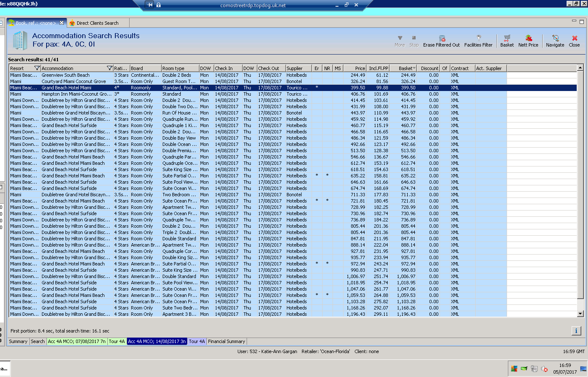Click the Suite Two Bedr... room type cell
The image size is (588, 377).
tap(180, 308)
